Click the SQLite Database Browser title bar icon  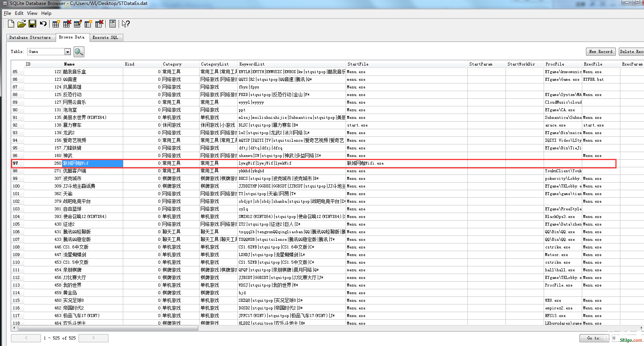(x=5, y=3)
